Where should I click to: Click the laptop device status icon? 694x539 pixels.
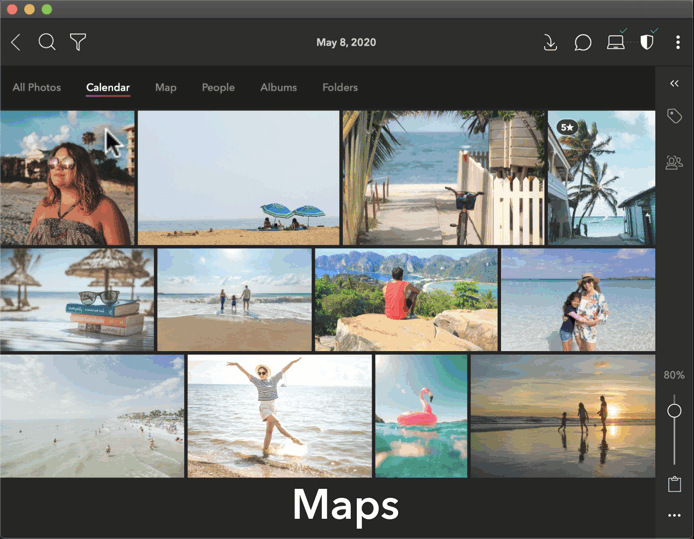[616, 42]
